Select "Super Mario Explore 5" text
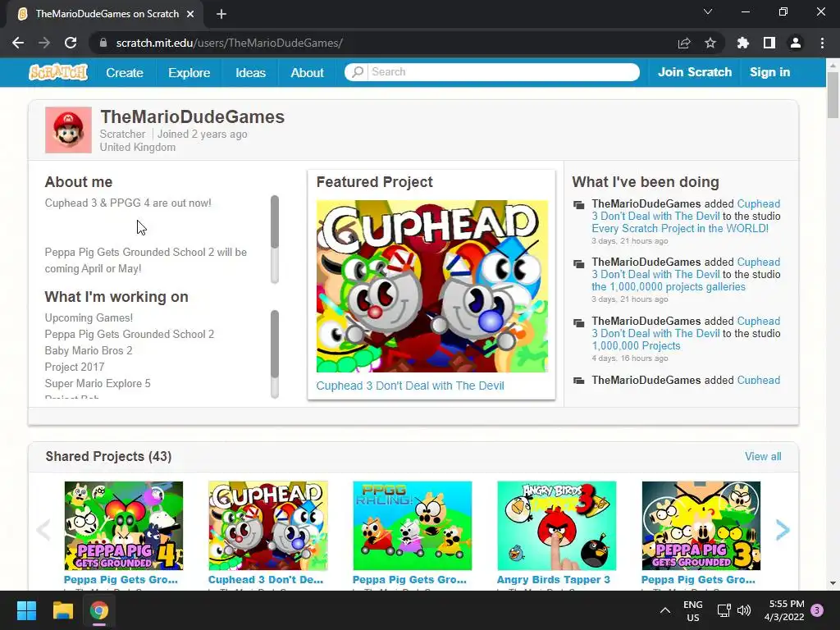This screenshot has height=630, width=840. click(98, 384)
